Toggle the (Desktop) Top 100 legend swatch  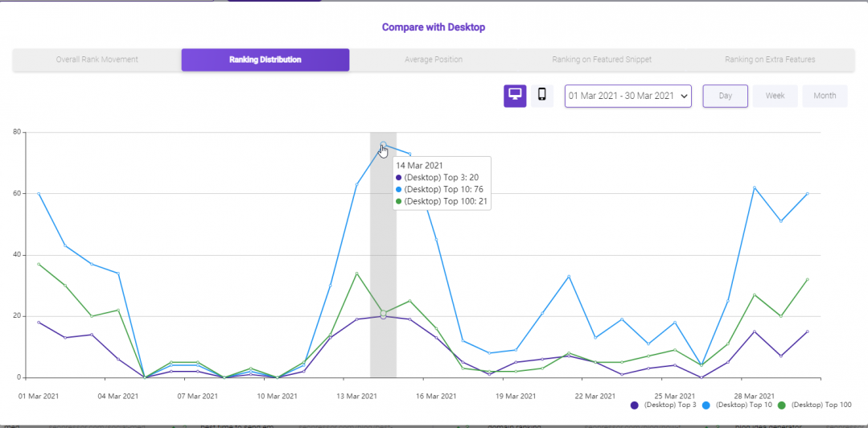coord(782,405)
